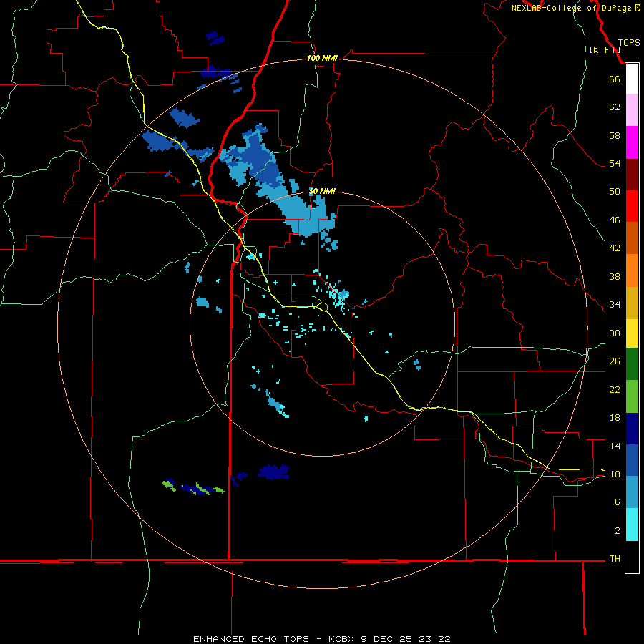Click the light pink 62 kft legend swatch
This screenshot has height=644, width=644.
pos(632,109)
